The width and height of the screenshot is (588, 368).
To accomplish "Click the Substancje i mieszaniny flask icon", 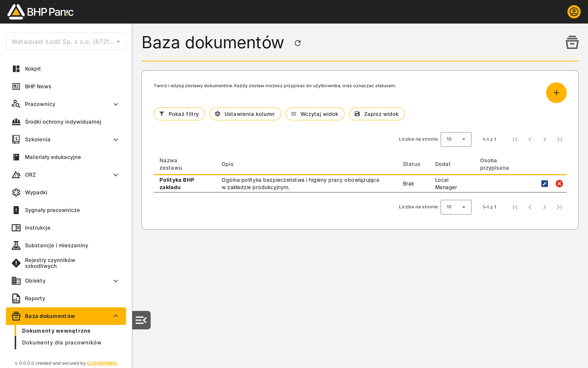I will pyautogui.click(x=16, y=245).
